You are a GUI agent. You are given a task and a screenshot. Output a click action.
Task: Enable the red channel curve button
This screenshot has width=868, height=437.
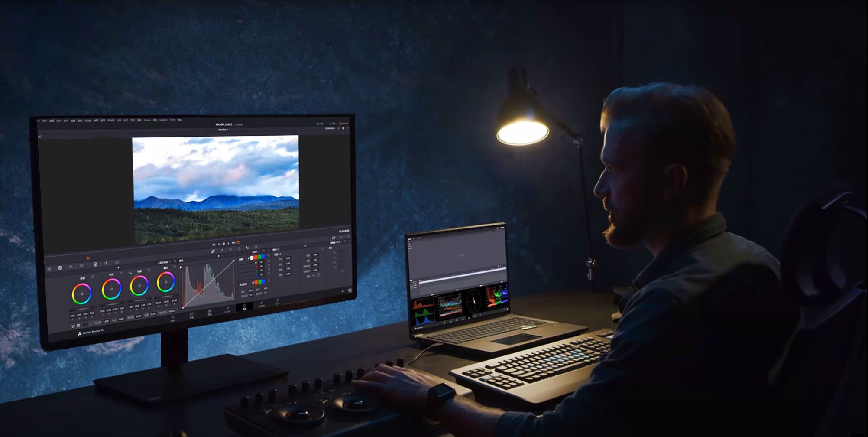click(255, 257)
